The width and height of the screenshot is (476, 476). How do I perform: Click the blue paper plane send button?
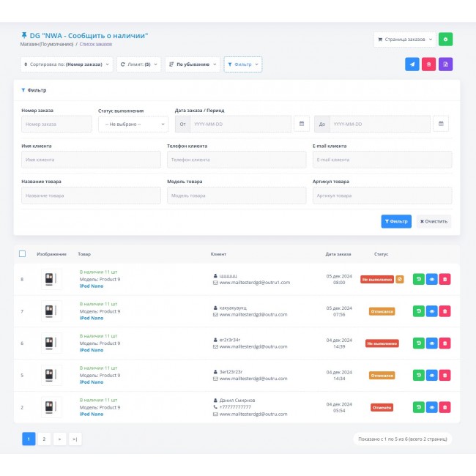(412, 64)
